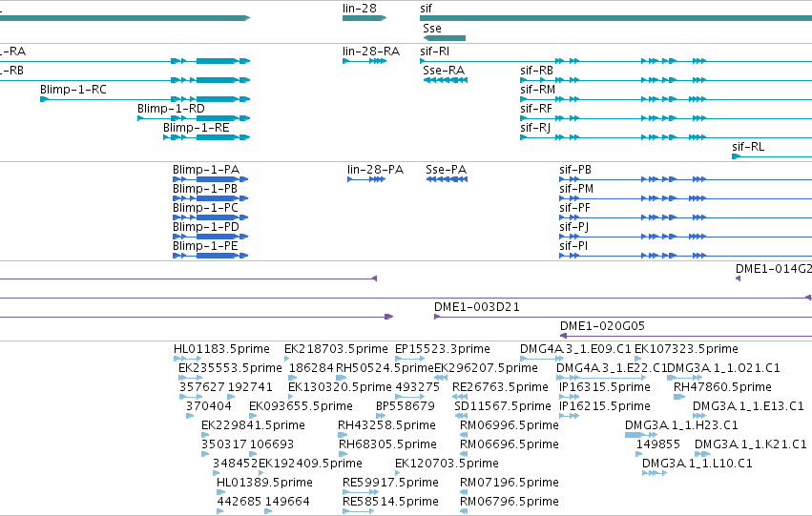Click EST RH50524.5prime
The image size is (812, 516).
[385, 368]
